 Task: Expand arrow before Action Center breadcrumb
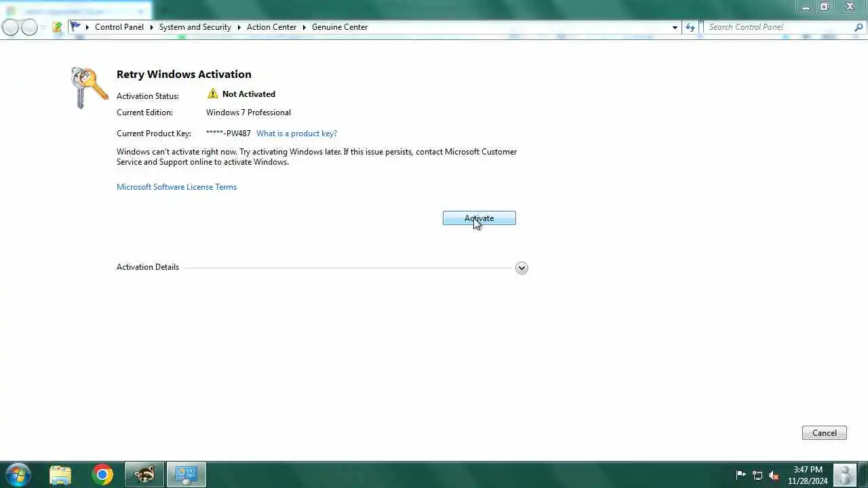(x=239, y=27)
